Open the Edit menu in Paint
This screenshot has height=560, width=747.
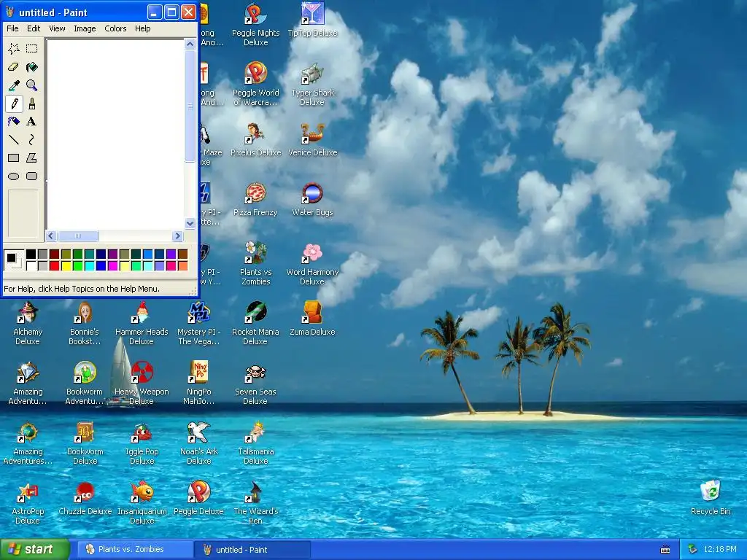tap(34, 28)
